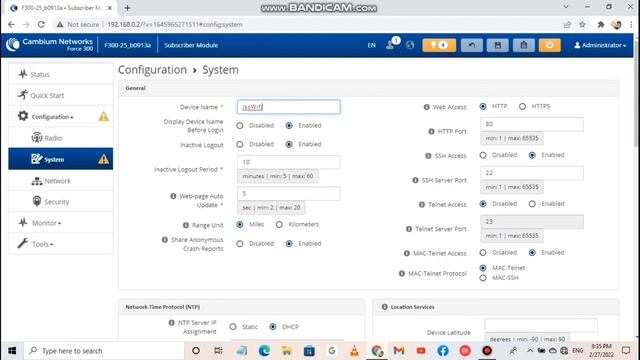Open Microsoft Edge from taskbar
Screen dimensions: 640x360
(264, 351)
